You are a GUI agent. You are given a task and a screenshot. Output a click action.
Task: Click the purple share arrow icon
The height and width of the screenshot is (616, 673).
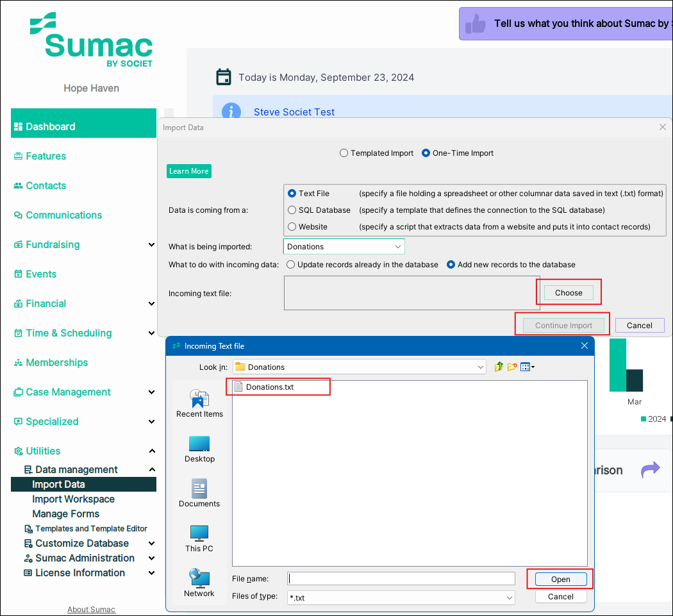click(x=651, y=470)
